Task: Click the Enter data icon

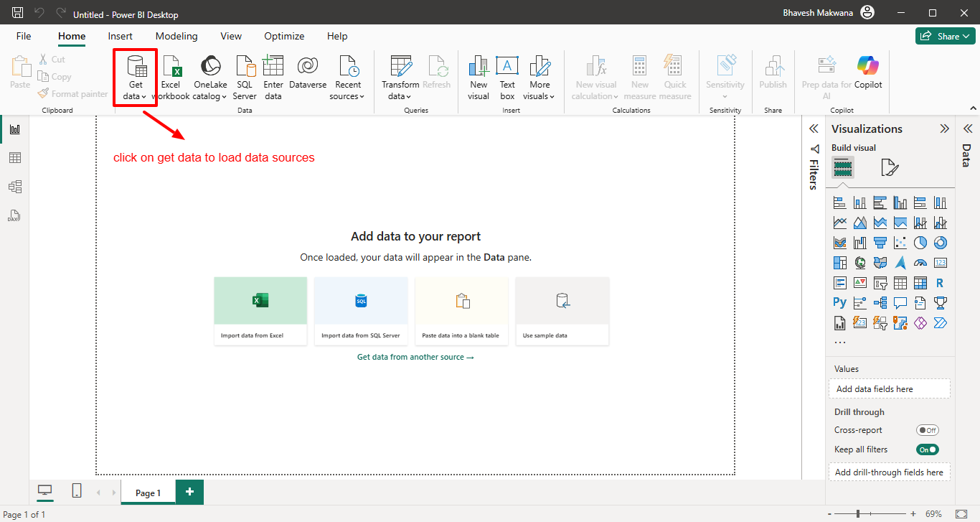Action: coord(273,66)
